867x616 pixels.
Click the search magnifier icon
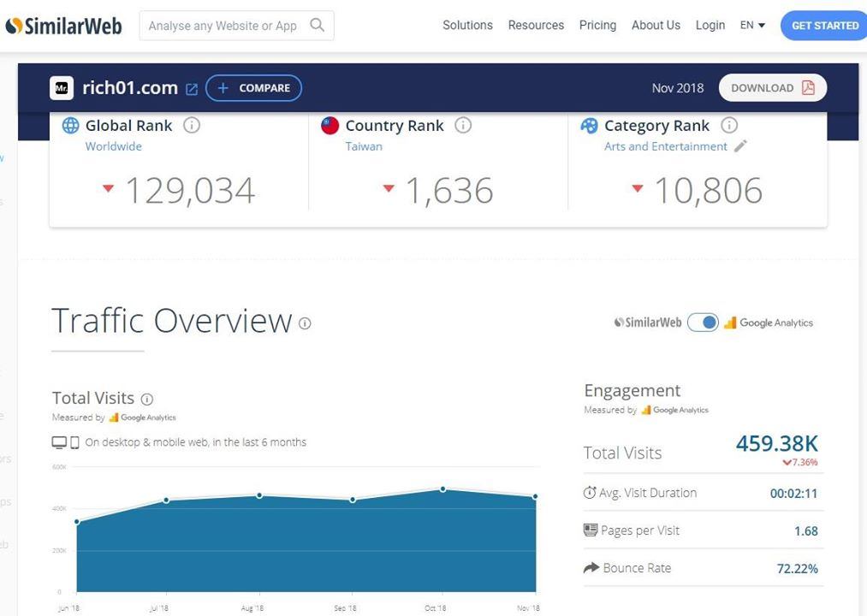pos(317,25)
